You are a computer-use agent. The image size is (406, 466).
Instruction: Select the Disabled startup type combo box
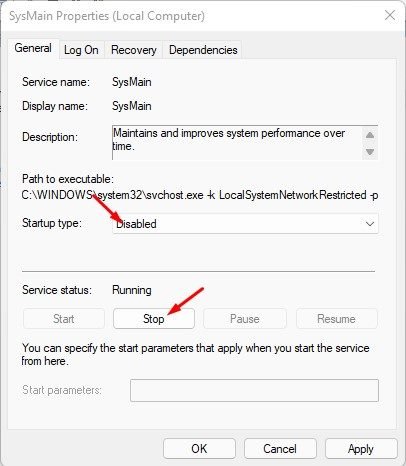click(x=245, y=224)
